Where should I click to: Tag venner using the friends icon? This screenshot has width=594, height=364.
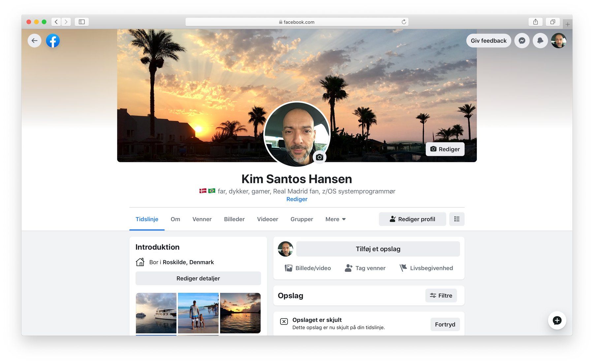[x=365, y=268]
